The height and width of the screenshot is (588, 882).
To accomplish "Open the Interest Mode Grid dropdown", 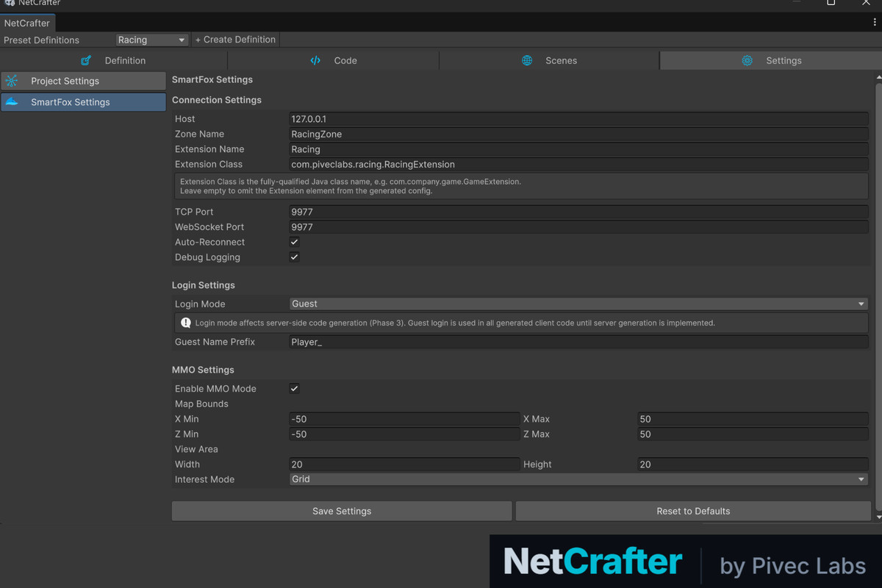I will click(x=579, y=479).
